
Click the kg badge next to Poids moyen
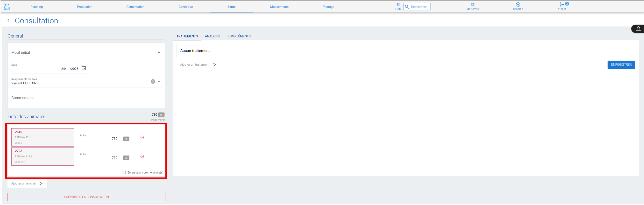[x=161, y=115]
